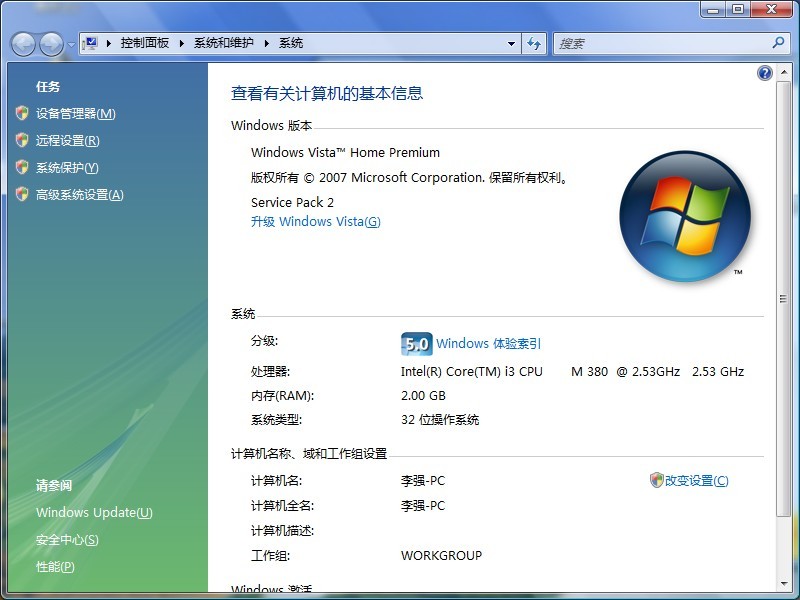Viewport: 800px width, 600px height.
Task: Click the Windows Vista Home Premium text
Action: (x=345, y=153)
